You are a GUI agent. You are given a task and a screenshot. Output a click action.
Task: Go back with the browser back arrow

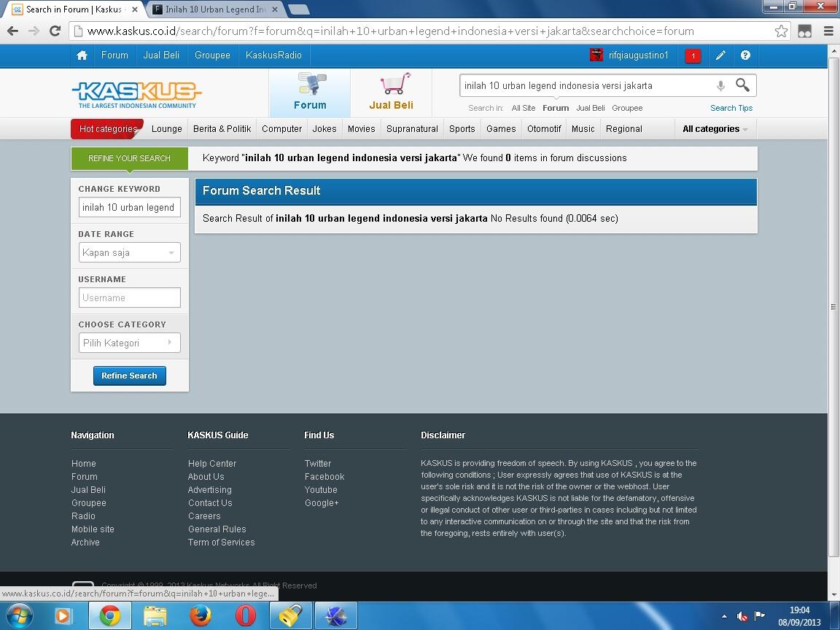12,31
